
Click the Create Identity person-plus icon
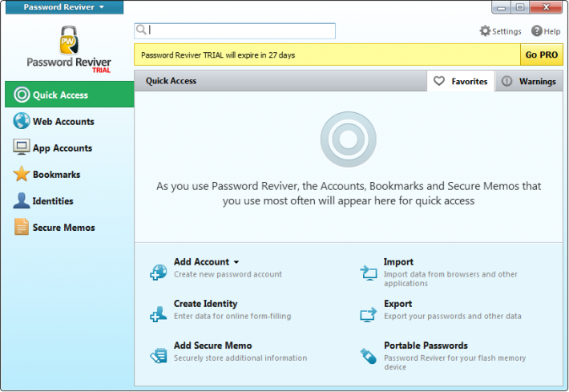point(159,314)
